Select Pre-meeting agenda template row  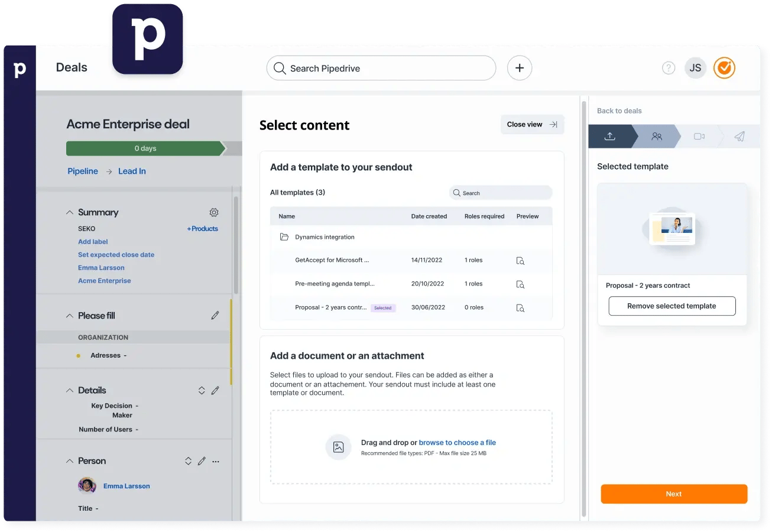pyautogui.click(x=411, y=284)
